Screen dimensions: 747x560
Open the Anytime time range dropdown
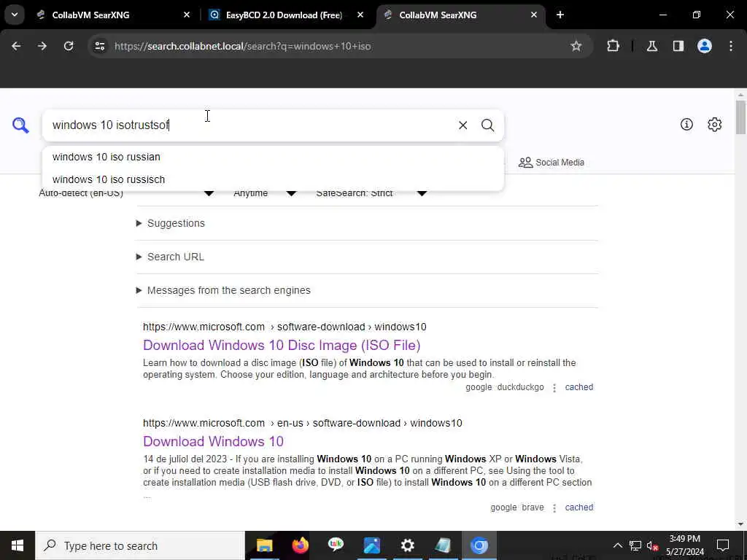(x=265, y=192)
